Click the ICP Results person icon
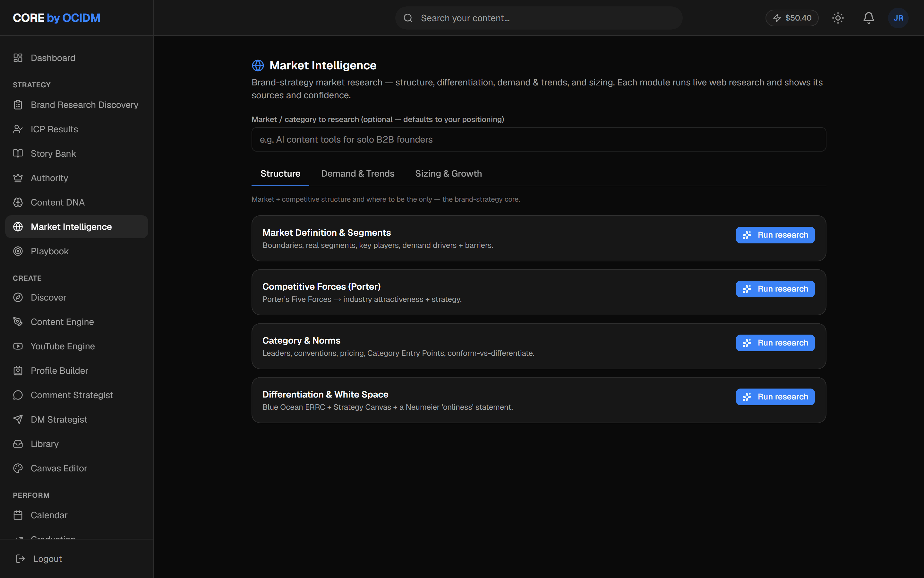This screenshot has width=924, height=578. click(x=18, y=129)
